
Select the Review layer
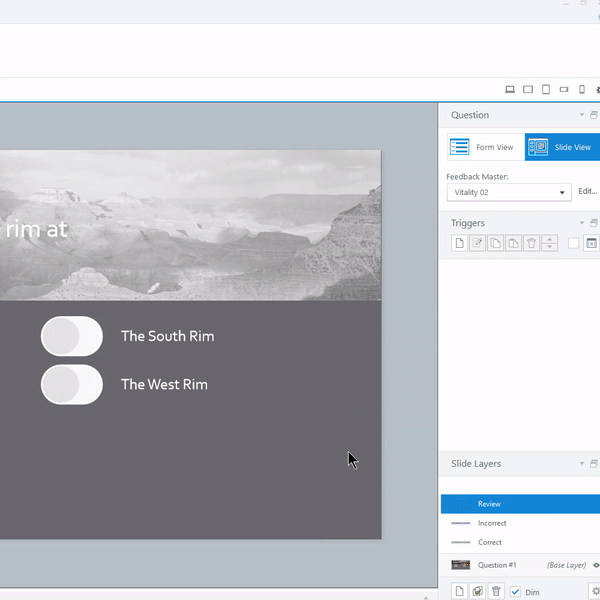coord(520,504)
